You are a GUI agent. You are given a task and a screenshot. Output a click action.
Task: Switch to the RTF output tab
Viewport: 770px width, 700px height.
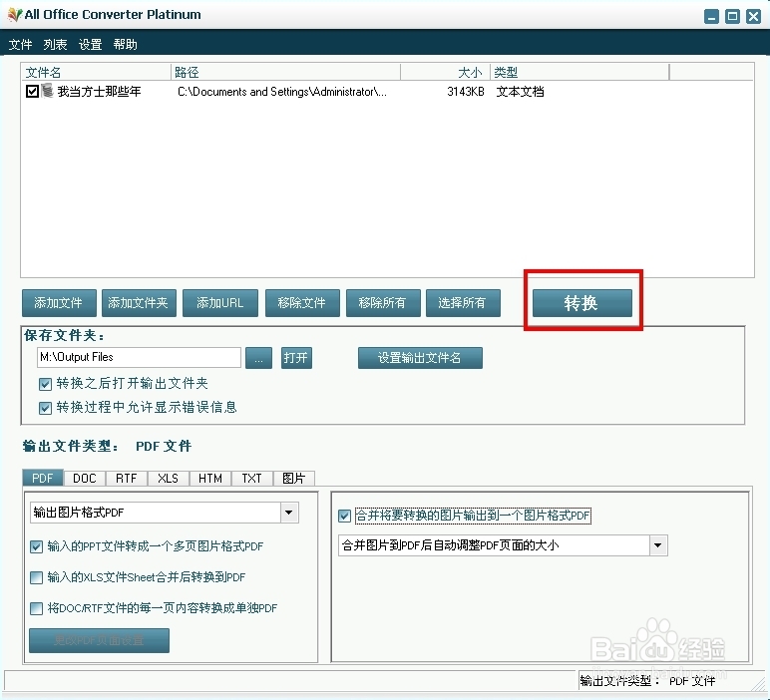click(x=127, y=478)
